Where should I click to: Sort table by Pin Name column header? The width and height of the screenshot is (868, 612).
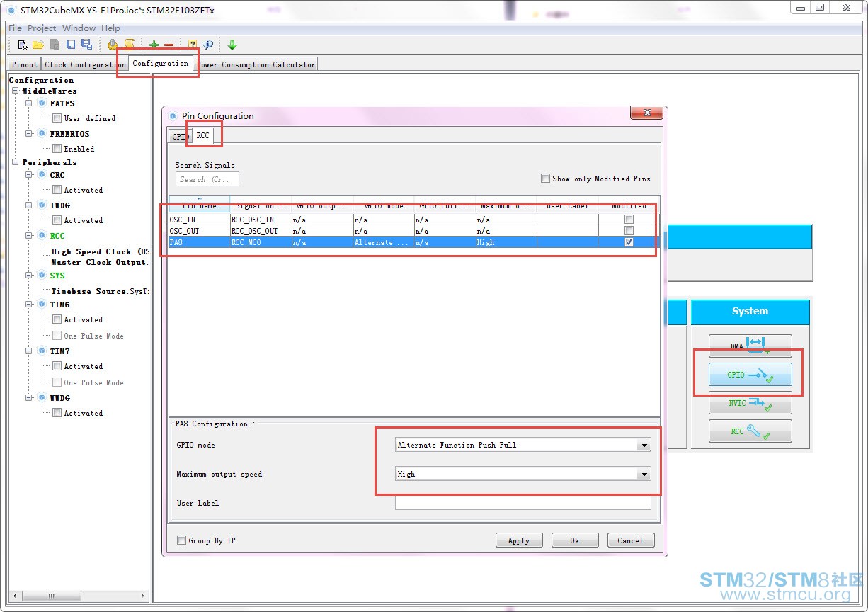tap(199, 204)
